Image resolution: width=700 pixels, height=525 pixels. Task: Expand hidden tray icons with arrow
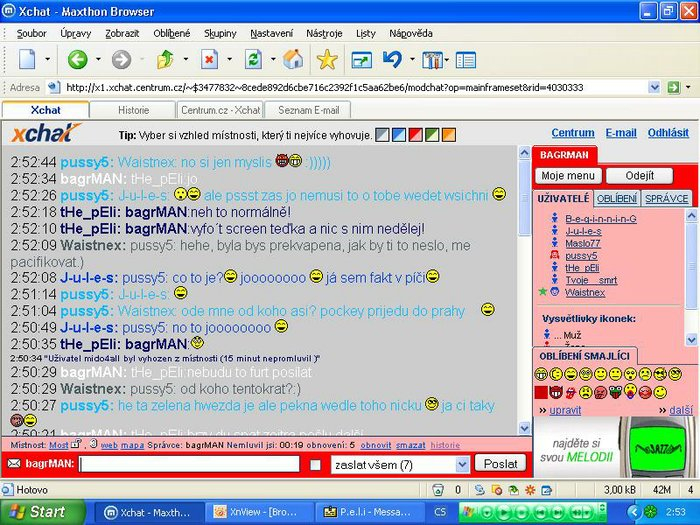(633, 512)
